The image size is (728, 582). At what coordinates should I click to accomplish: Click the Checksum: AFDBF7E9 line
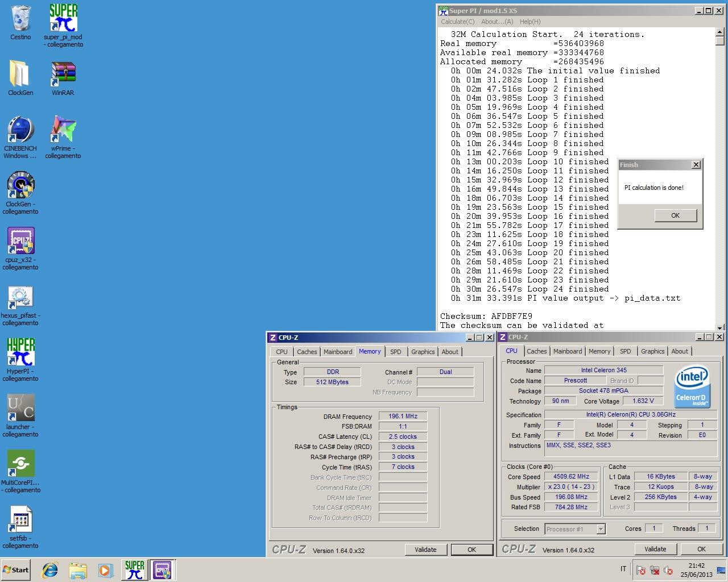click(486, 316)
